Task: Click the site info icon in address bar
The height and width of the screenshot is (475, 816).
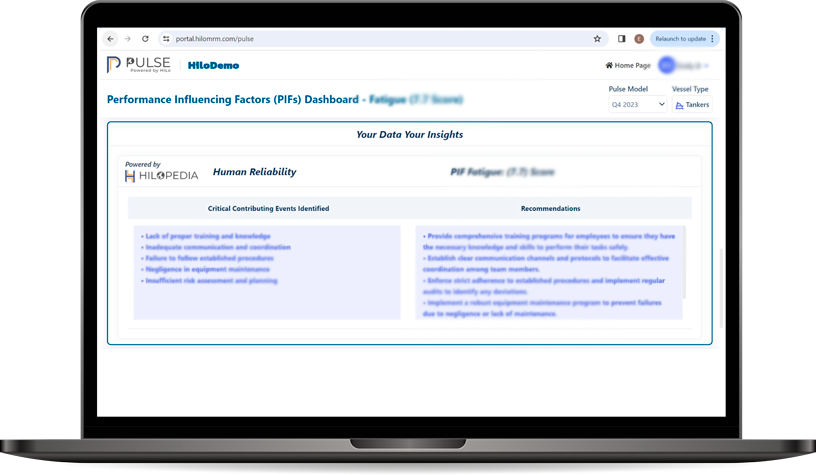Action: click(x=167, y=39)
